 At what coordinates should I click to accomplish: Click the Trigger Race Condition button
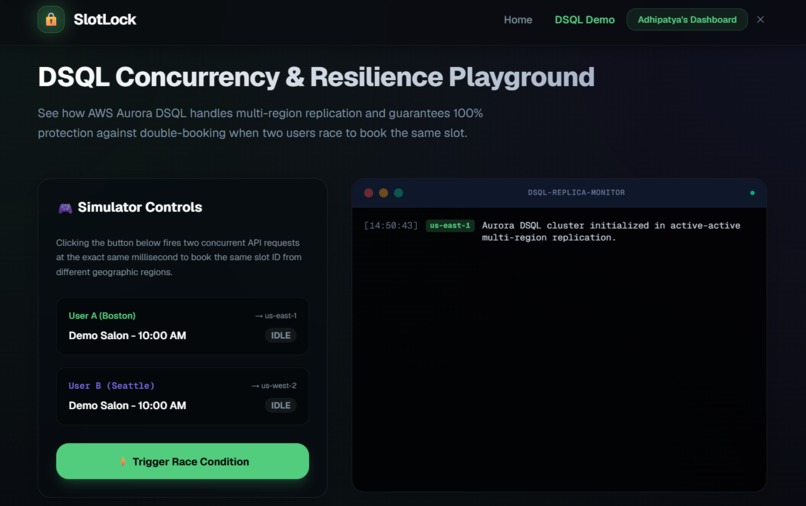tap(182, 461)
